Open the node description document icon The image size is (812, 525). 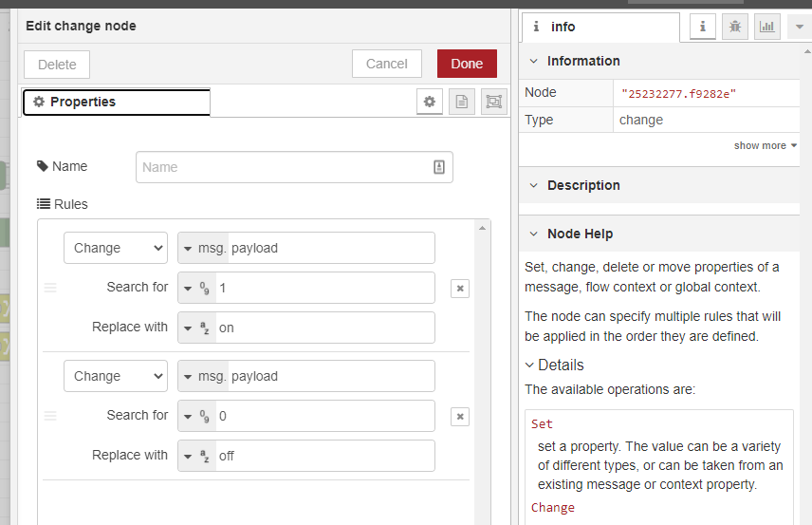click(x=461, y=101)
